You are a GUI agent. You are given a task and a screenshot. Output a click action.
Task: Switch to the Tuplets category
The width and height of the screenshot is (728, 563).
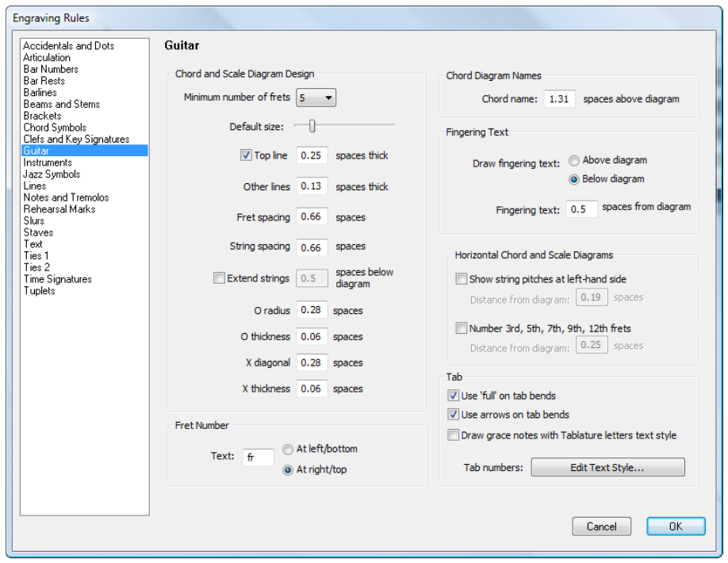click(39, 291)
